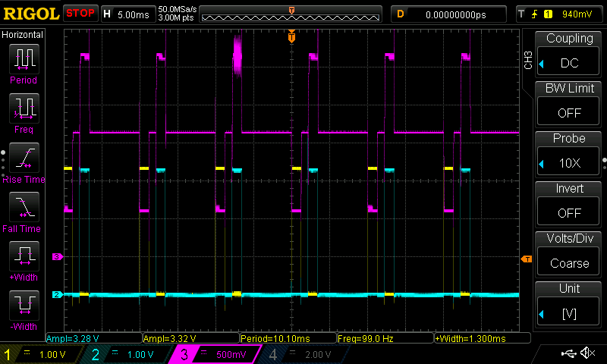Choose the Fall Time measurement icon
The width and height of the screenshot is (607, 364).
click(x=24, y=207)
